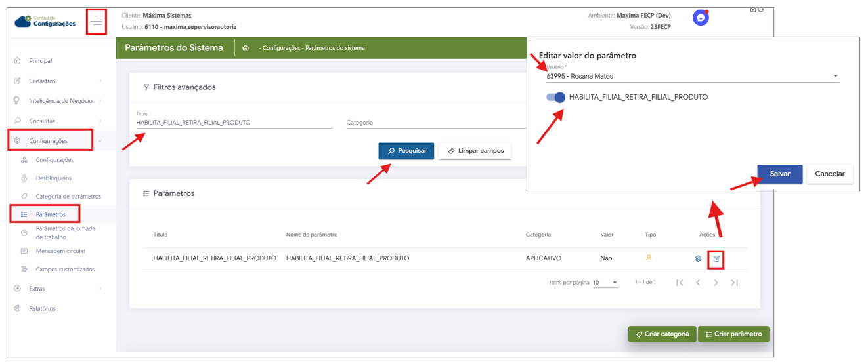This screenshot has height=362, width=868.
Task: Click the Nome do parâmetro column header
Action: 312,235
